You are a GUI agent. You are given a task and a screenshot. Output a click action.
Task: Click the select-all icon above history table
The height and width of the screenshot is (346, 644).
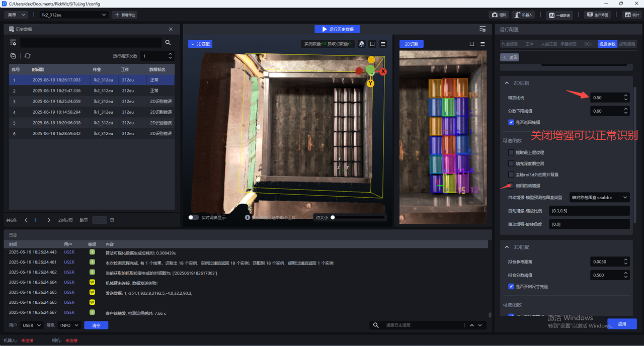(13, 56)
